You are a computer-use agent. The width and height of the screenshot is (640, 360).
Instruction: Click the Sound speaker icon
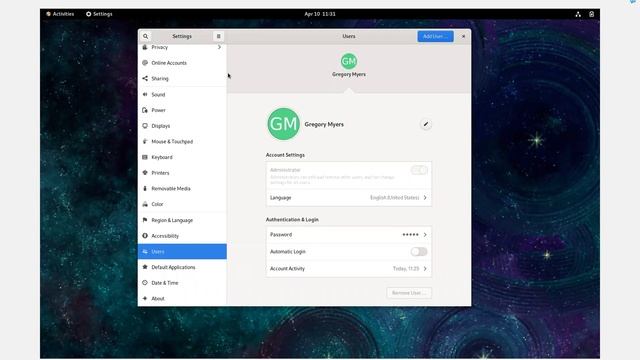[x=145, y=94]
